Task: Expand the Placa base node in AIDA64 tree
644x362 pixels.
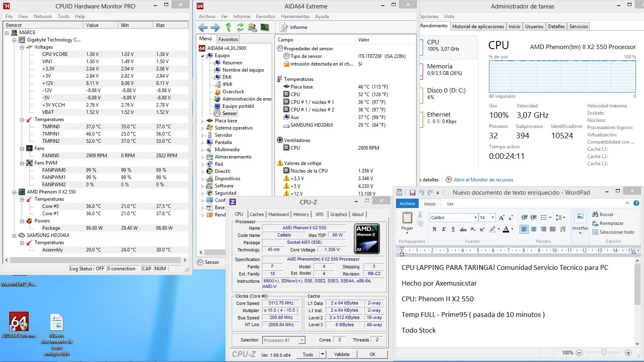Action: [202, 121]
